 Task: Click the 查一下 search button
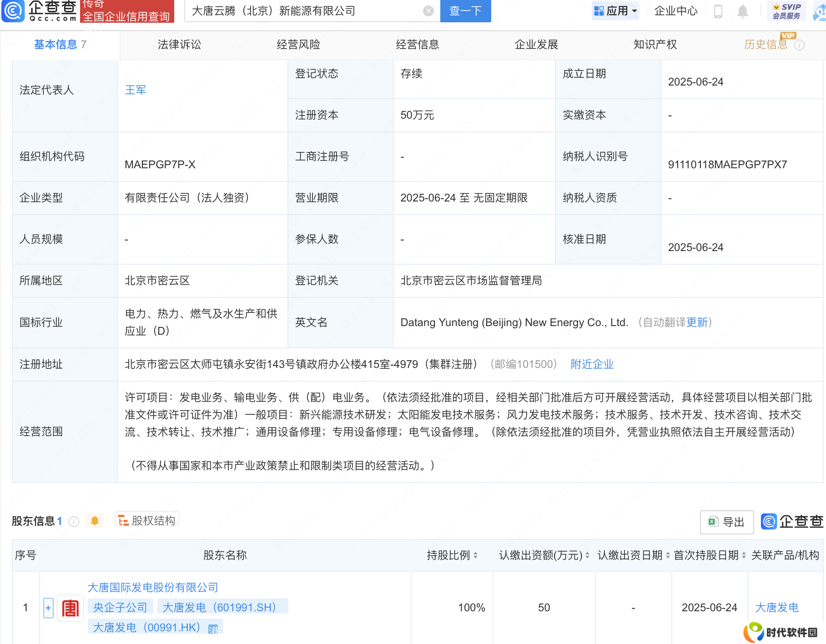[x=465, y=11]
